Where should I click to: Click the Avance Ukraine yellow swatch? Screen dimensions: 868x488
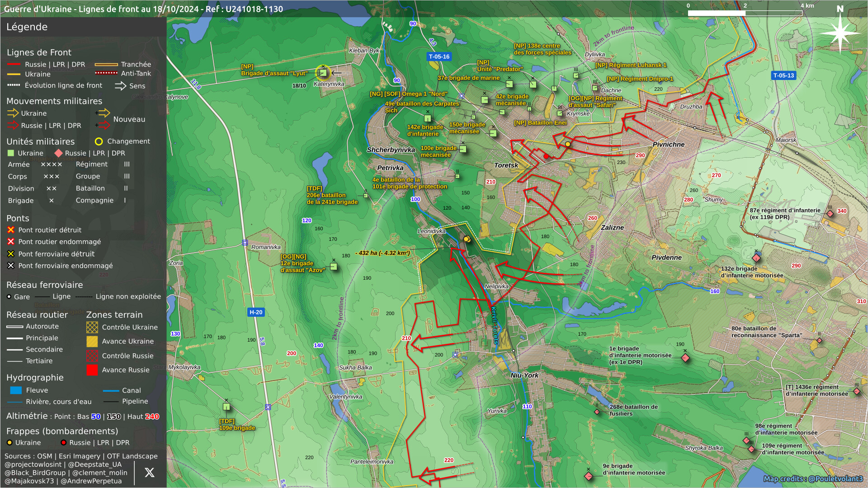click(x=92, y=342)
